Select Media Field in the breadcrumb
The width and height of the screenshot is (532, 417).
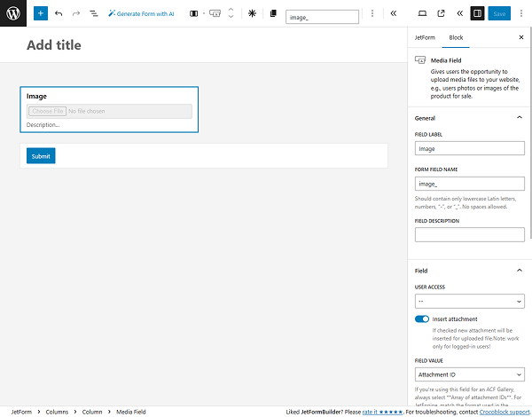tap(131, 412)
